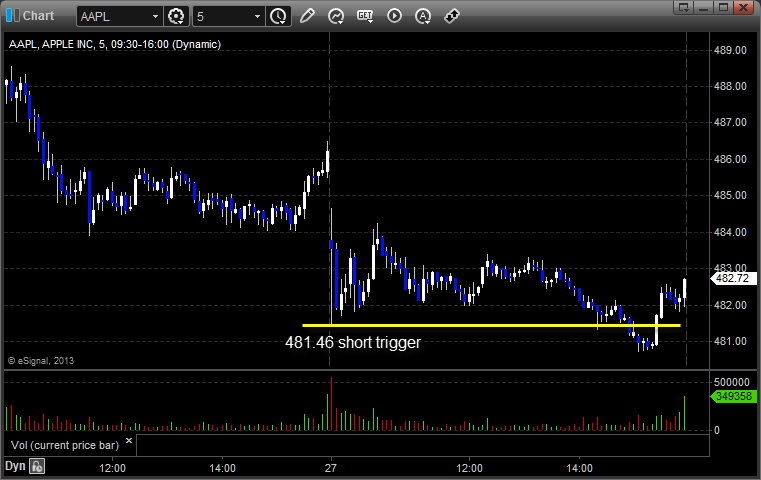The image size is (761, 480).
Task: Click the AAPL, APPLE INC chart title text
Action: (115, 44)
